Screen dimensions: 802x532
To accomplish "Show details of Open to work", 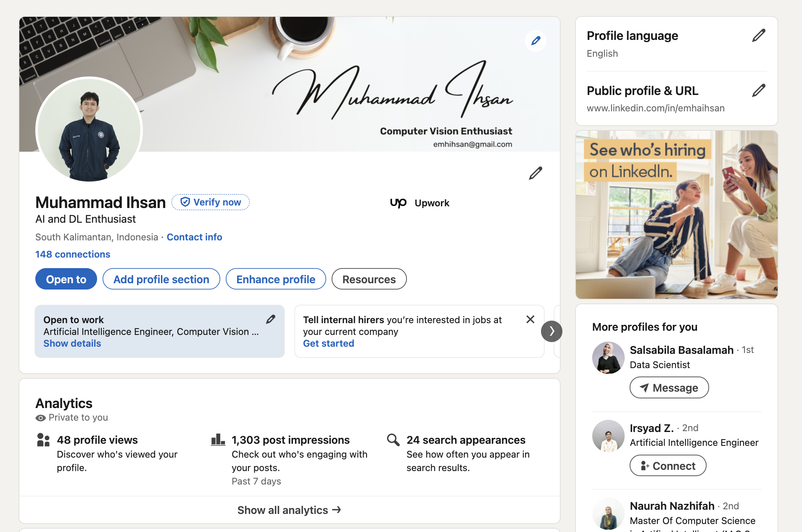I will (x=72, y=343).
